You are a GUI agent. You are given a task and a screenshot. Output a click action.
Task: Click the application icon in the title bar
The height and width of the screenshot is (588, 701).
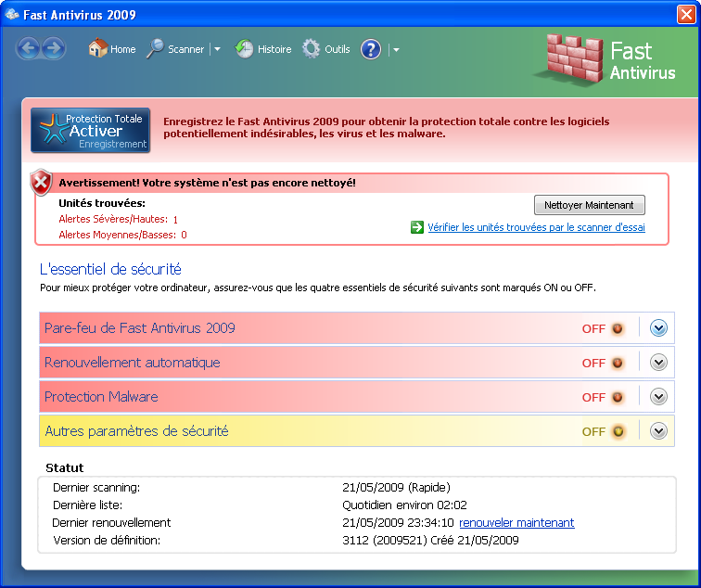(12, 14)
